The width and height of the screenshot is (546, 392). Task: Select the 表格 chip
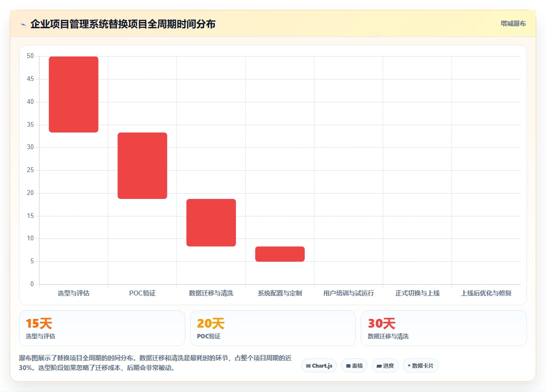coord(354,366)
